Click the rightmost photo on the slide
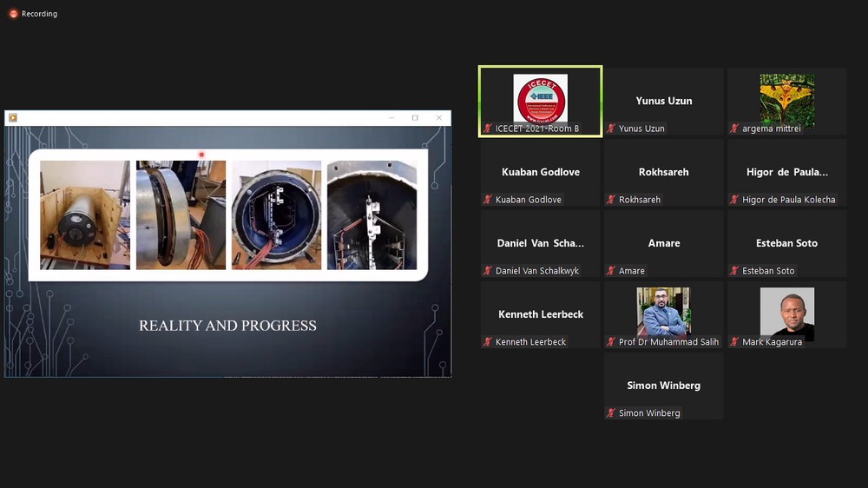The height and width of the screenshot is (488, 868). click(x=372, y=214)
